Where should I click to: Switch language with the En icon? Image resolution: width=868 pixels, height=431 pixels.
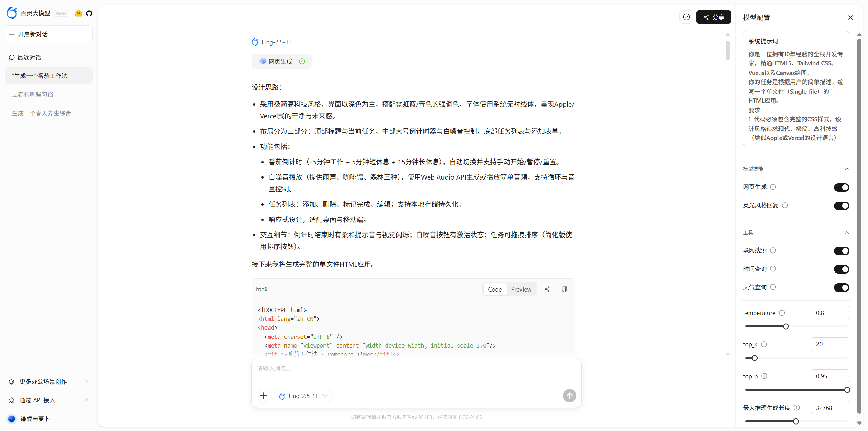(x=686, y=17)
